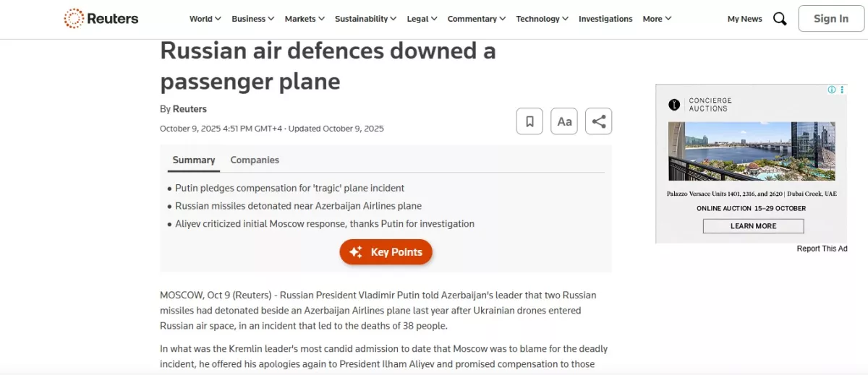Go to Investigations section
The width and height of the screenshot is (868, 375).
[605, 19]
